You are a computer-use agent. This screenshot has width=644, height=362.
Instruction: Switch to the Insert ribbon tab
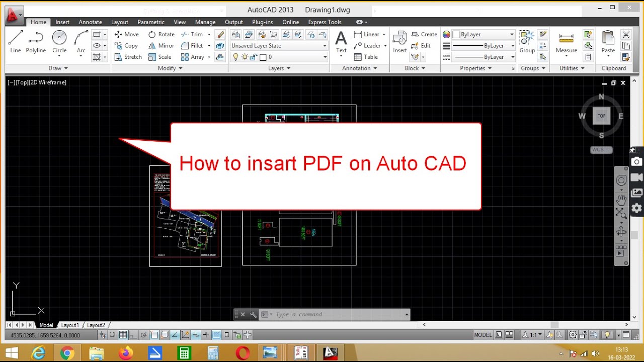tap(62, 22)
